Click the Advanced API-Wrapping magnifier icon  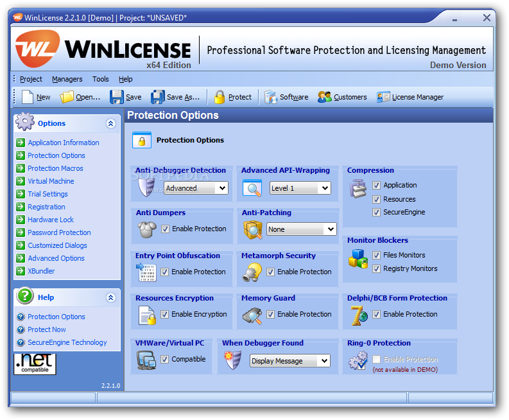click(252, 188)
